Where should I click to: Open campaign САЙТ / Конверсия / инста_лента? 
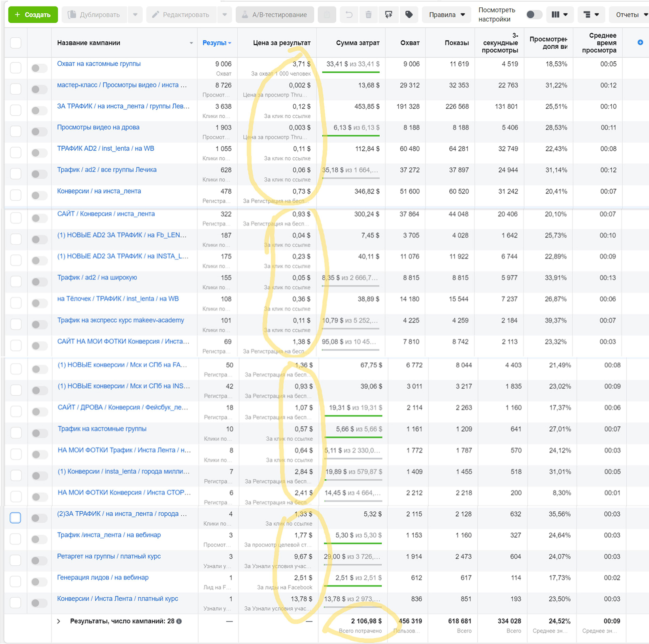pyautogui.click(x=106, y=214)
